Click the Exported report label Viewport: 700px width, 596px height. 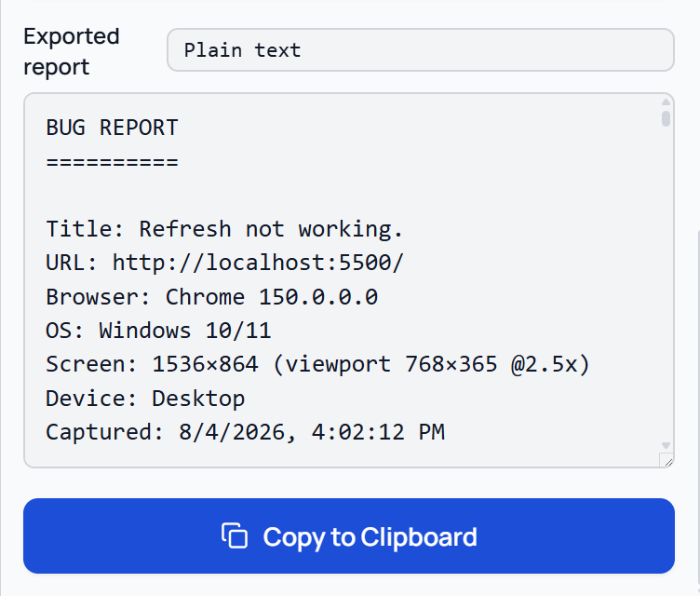click(x=72, y=51)
